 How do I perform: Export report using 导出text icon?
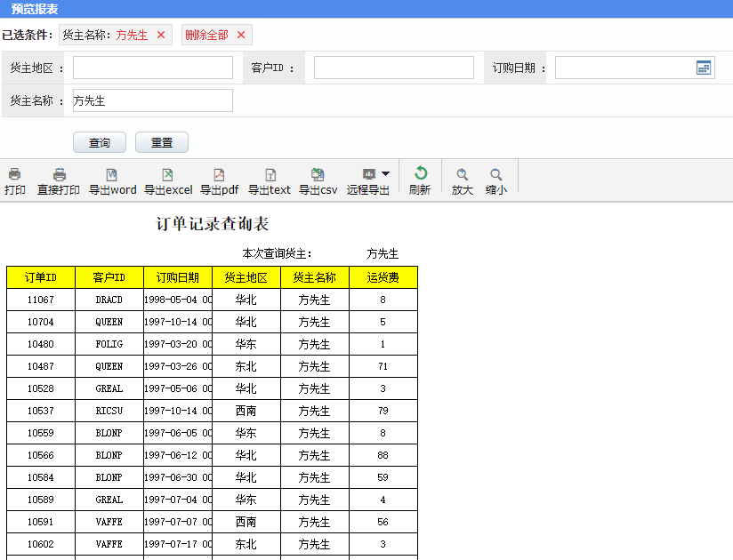pyautogui.click(x=270, y=175)
